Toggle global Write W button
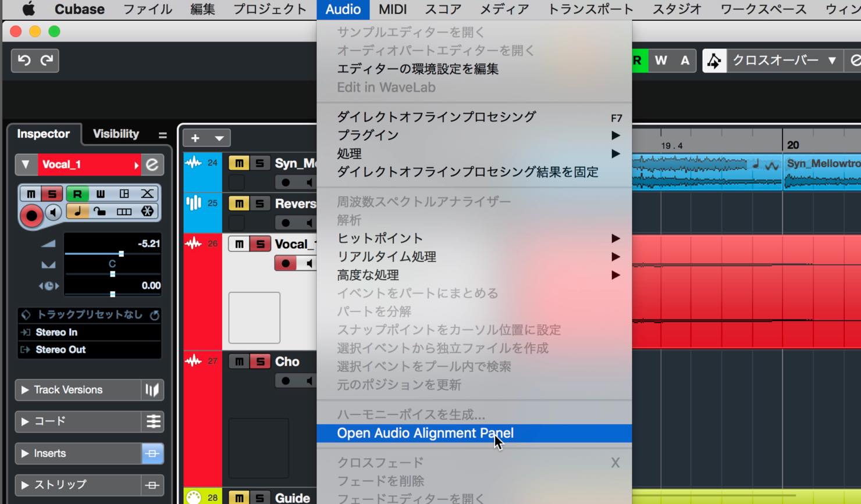The width and height of the screenshot is (861, 504). [661, 60]
